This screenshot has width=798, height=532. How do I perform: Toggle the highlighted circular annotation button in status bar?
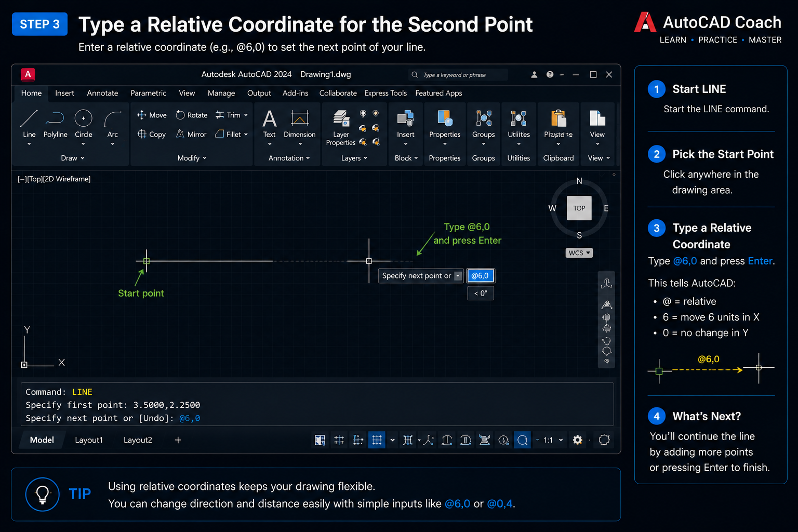523,440
